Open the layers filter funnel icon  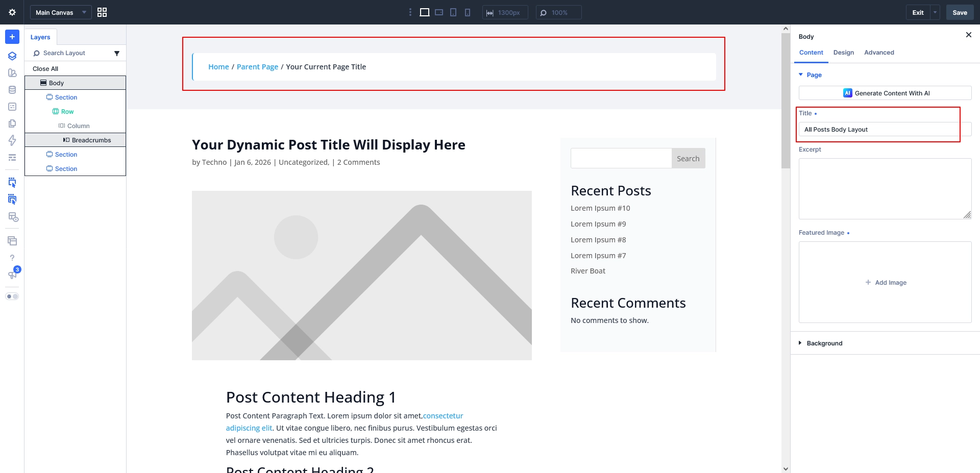coord(117,53)
